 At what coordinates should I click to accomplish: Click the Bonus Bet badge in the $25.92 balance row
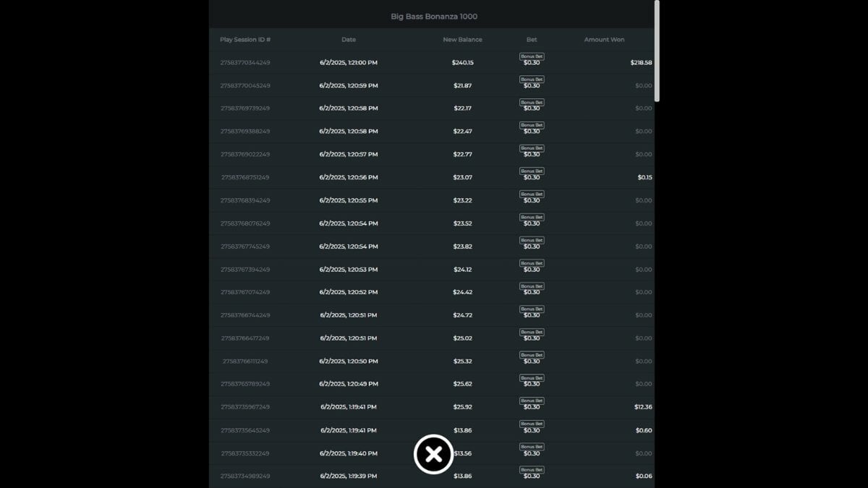point(532,401)
